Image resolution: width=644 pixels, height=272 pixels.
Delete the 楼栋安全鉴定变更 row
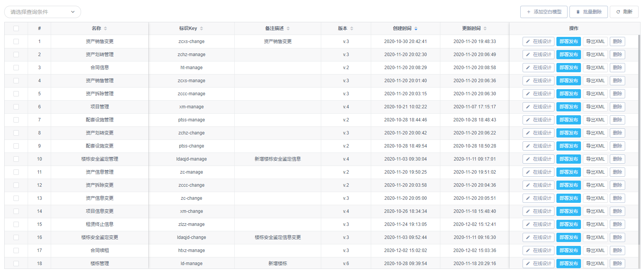point(617,237)
